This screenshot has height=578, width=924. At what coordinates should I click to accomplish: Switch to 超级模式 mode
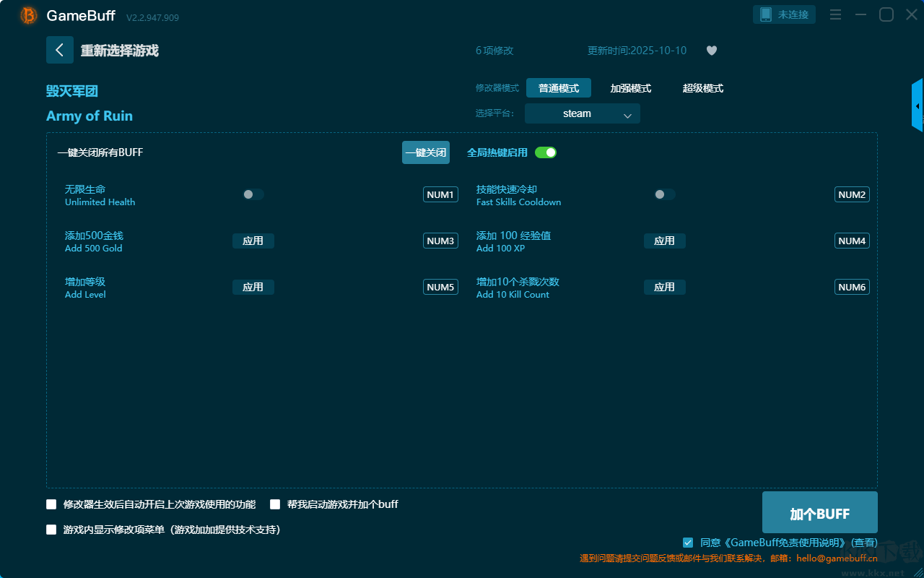[x=702, y=88]
